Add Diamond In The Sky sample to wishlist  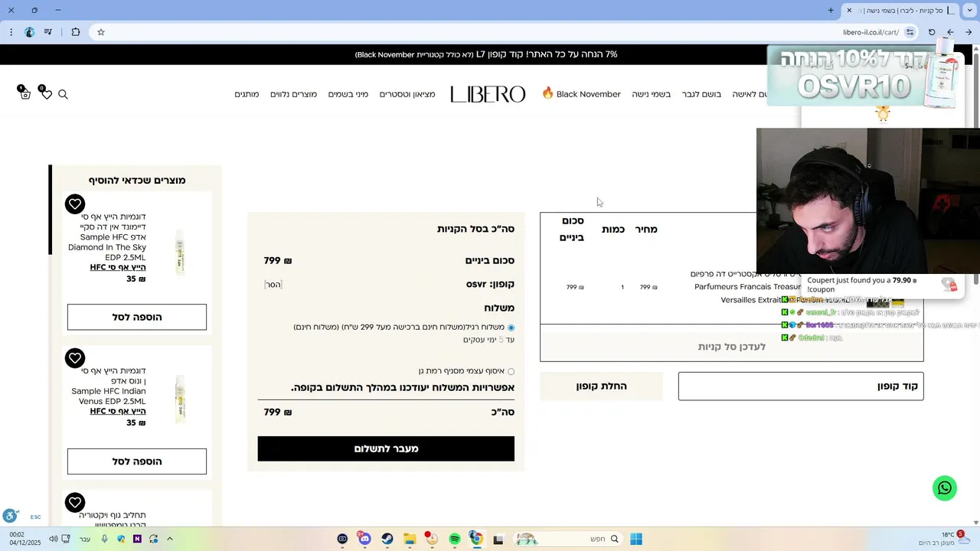[x=74, y=204]
